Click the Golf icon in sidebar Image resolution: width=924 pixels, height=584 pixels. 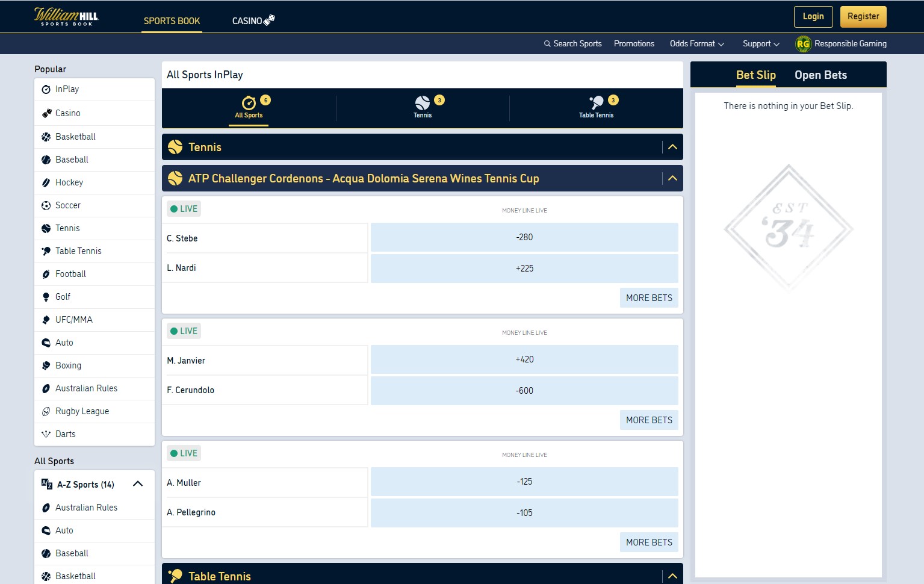coord(46,297)
